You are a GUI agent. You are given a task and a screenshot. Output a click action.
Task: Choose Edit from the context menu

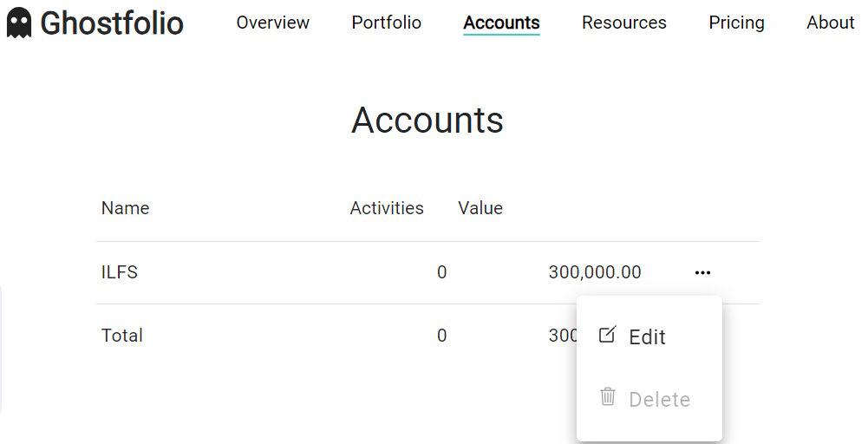tap(647, 336)
